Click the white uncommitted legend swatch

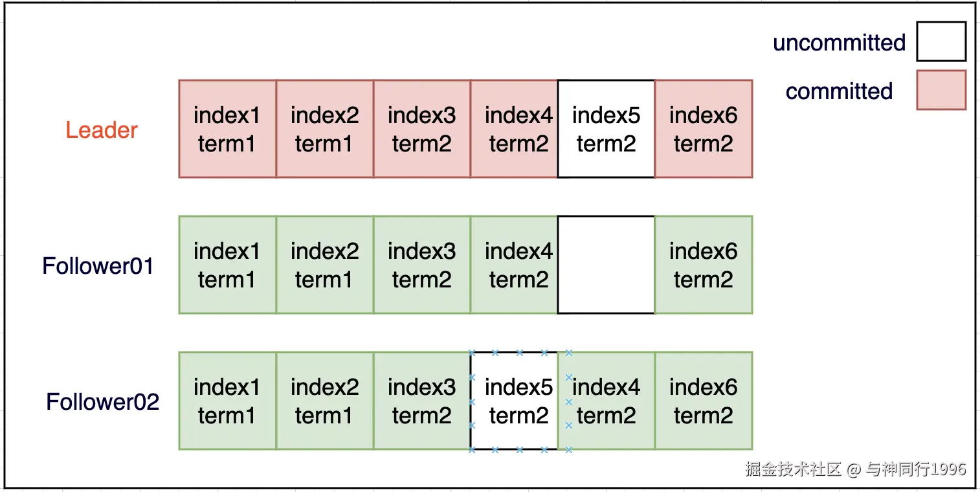[941, 41]
